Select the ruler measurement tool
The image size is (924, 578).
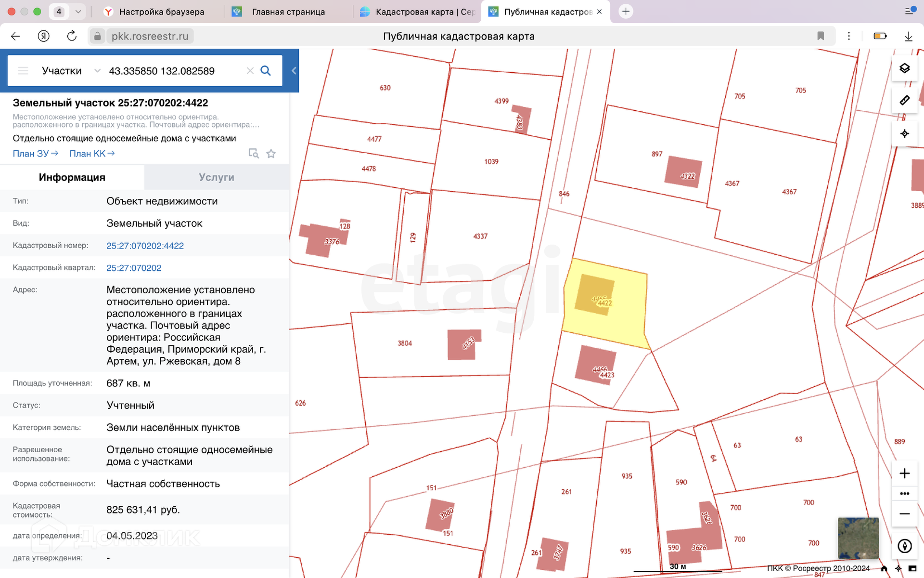click(904, 101)
